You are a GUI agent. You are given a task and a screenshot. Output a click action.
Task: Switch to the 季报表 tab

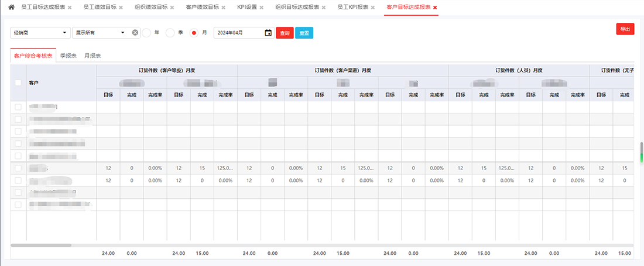68,56
